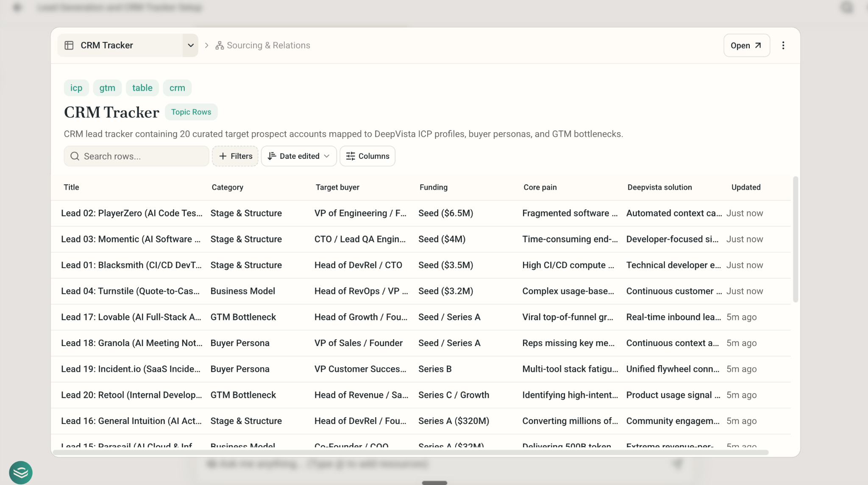The width and height of the screenshot is (868, 485).
Task: Click the green stacked-layers app icon
Action: click(x=21, y=472)
